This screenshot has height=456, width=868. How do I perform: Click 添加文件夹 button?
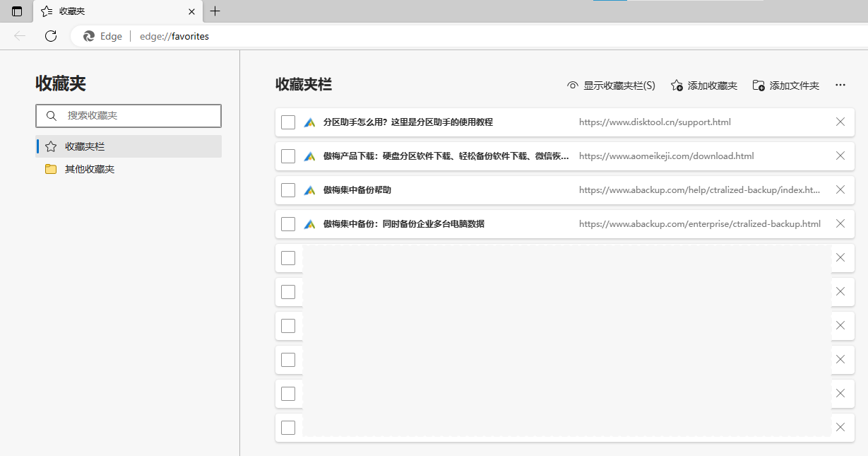point(785,86)
